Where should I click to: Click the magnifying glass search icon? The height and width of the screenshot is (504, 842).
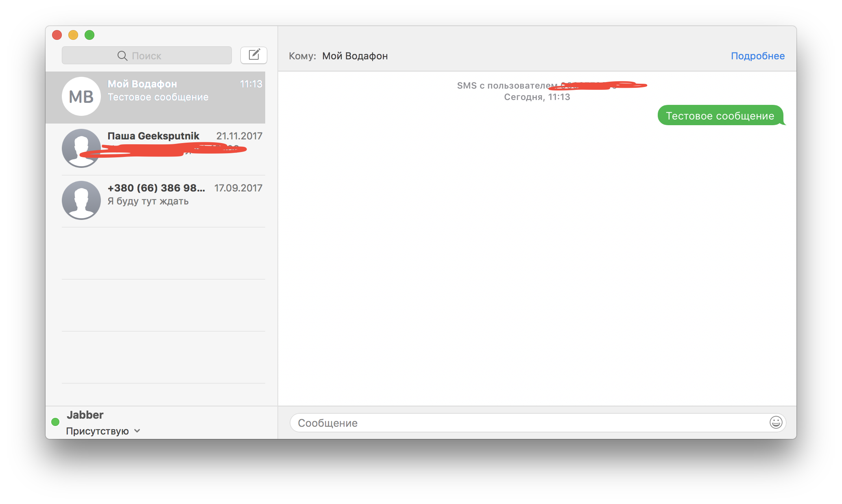click(x=122, y=56)
